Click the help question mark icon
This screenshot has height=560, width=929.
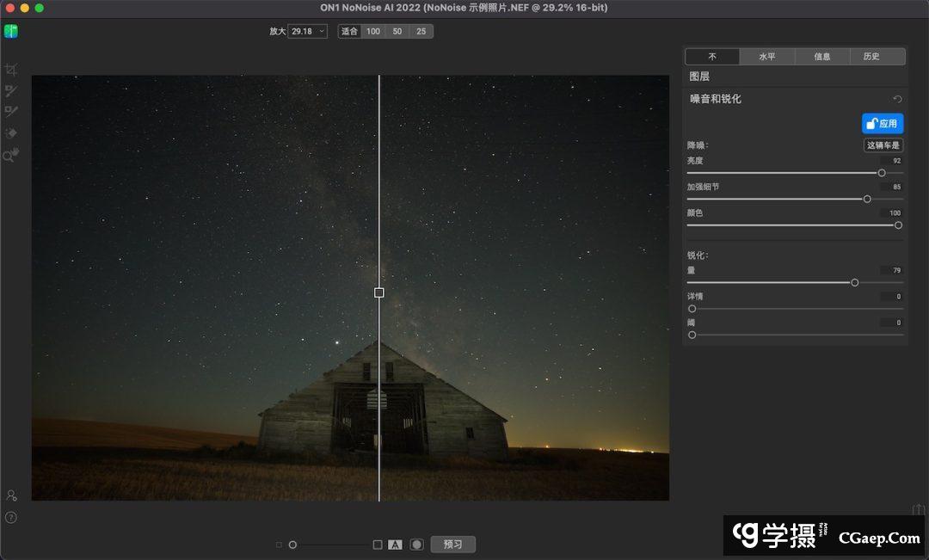[11, 517]
